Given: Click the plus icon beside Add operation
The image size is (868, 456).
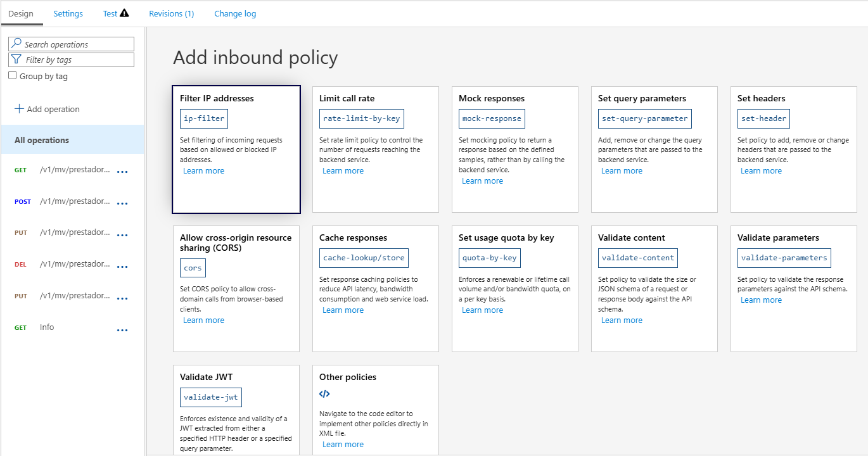Looking at the screenshot, I should [x=19, y=109].
